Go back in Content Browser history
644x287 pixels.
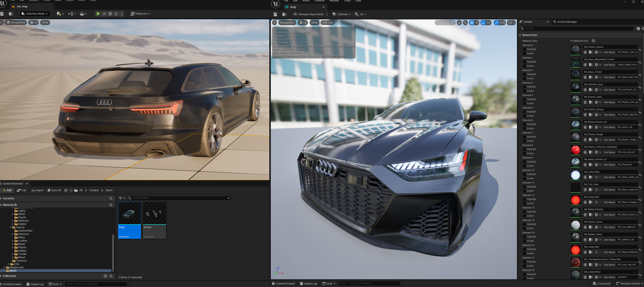(x=66, y=190)
